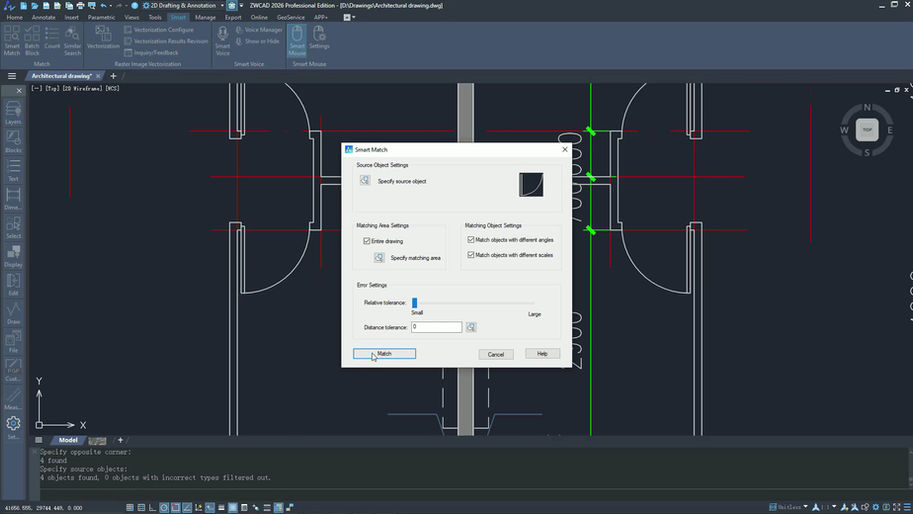The image size is (913, 514).
Task: Open the hamburger menu beside drawing tabs
Action: click(x=12, y=76)
